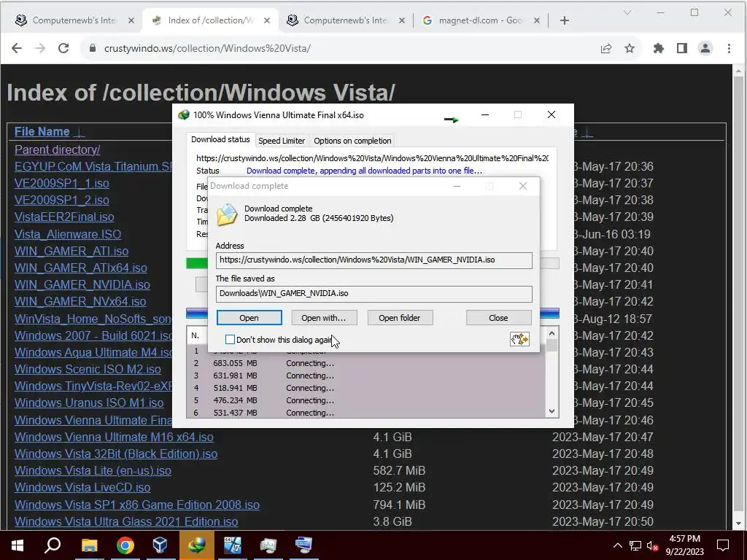Click page scrollbar down arrow
The width and height of the screenshot is (747, 560).
(x=739, y=524)
